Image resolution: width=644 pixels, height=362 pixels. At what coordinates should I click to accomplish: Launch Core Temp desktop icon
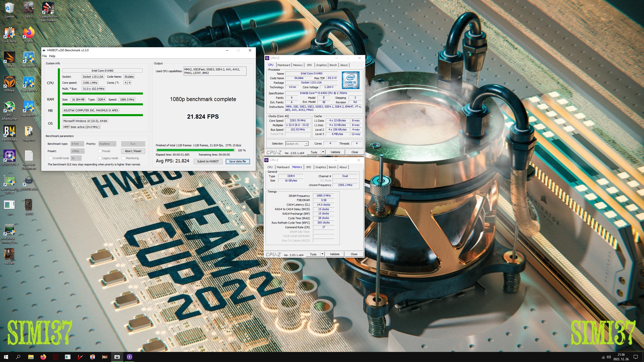pyautogui.click(x=9, y=35)
